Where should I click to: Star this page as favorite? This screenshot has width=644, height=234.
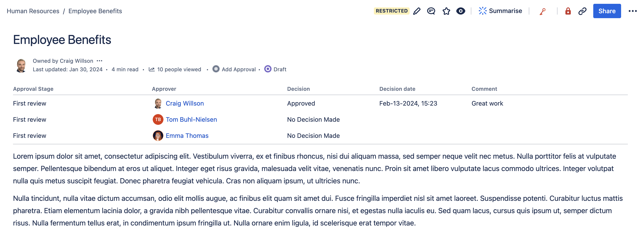(x=446, y=11)
